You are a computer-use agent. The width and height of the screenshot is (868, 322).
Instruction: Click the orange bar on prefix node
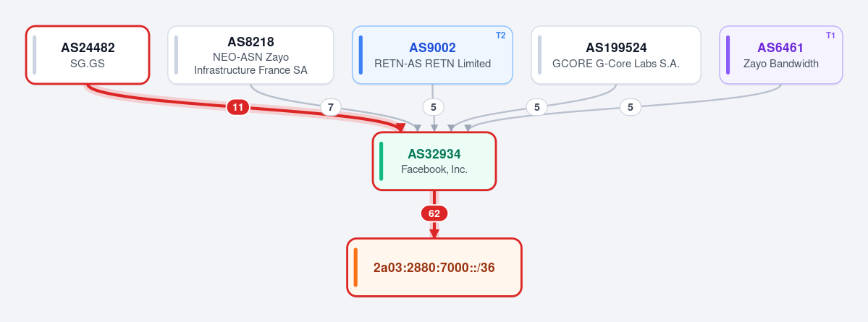tap(355, 267)
